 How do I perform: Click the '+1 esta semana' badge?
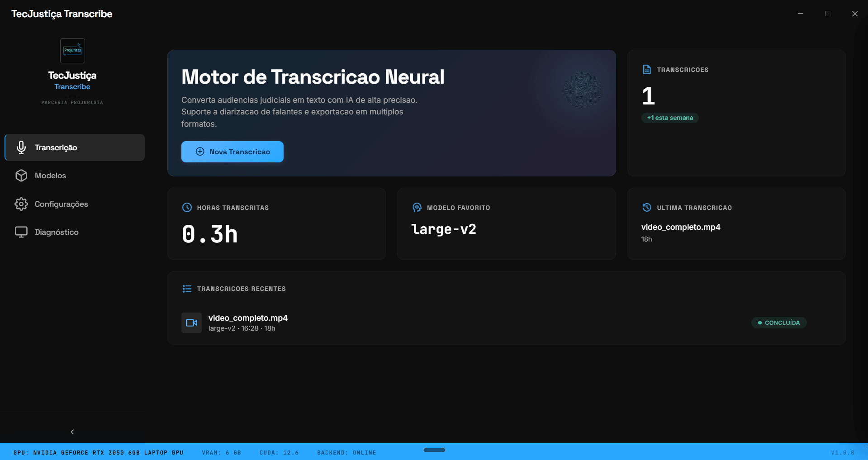[670, 118]
